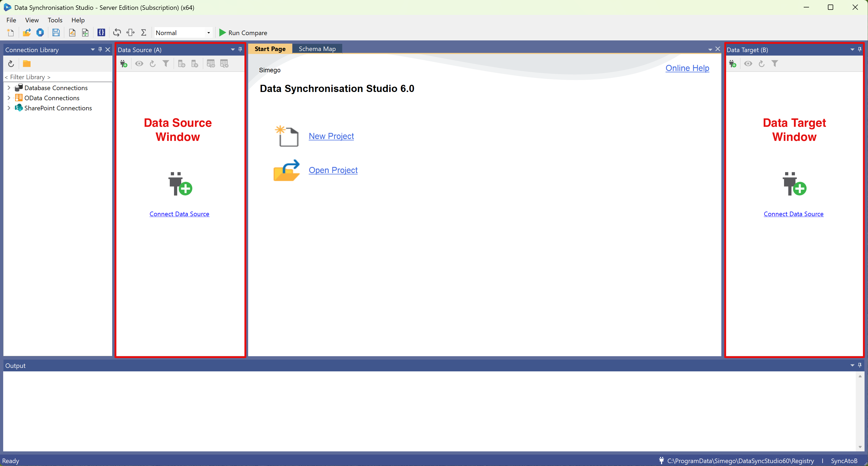Select OData Connections in the tree
Image resolution: width=868 pixels, height=466 pixels.
coord(52,98)
